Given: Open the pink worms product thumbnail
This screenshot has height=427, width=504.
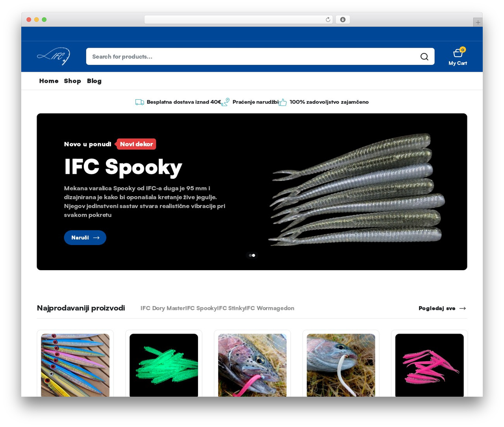Looking at the screenshot, I should pos(430,365).
